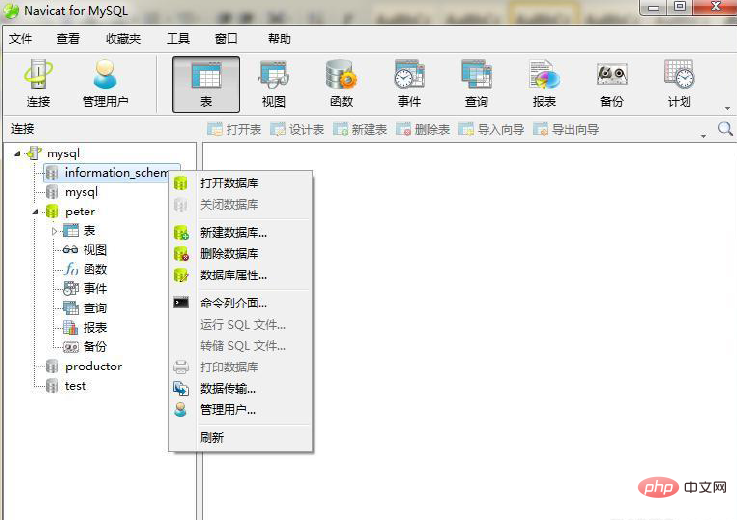Select 事件 node under peter
Image resolution: width=737 pixels, height=520 pixels.
click(x=85, y=289)
